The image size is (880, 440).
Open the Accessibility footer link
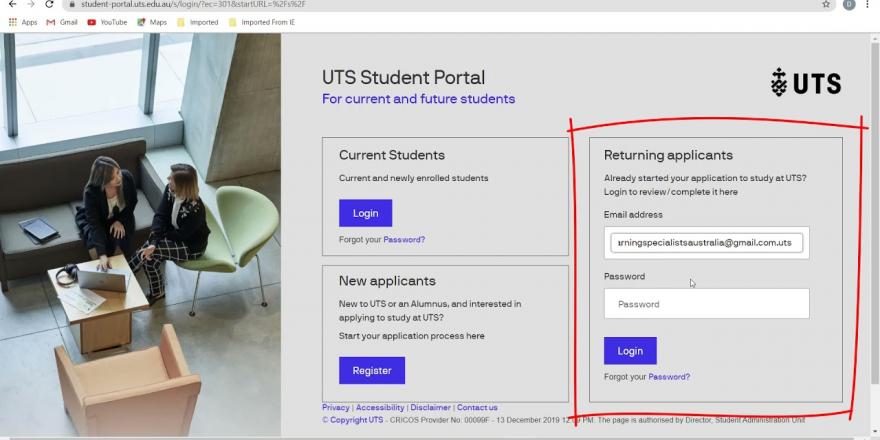point(380,407)
